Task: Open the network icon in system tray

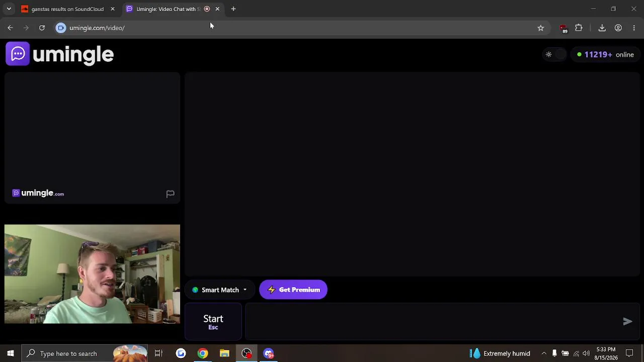Action: (576, 353)
